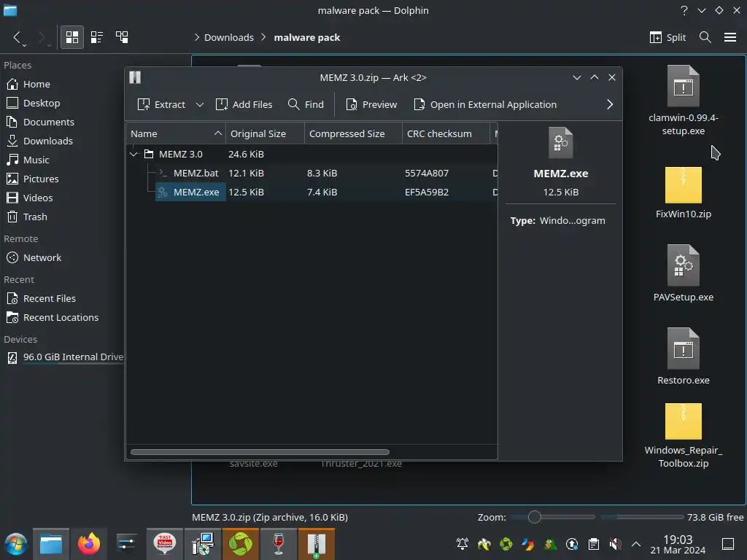
Task: Open the clipboard tray icon
Action: pos(594,544)
